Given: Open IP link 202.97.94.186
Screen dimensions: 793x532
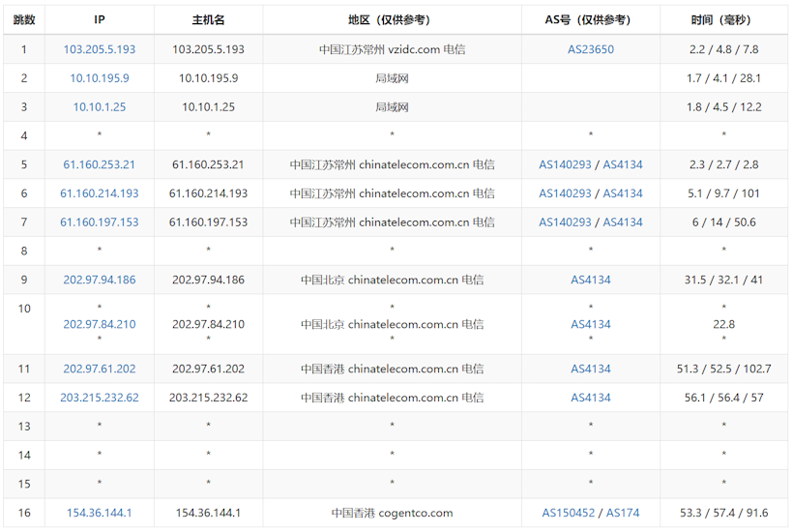Looking at the screenshot, I should coord(100,281).
